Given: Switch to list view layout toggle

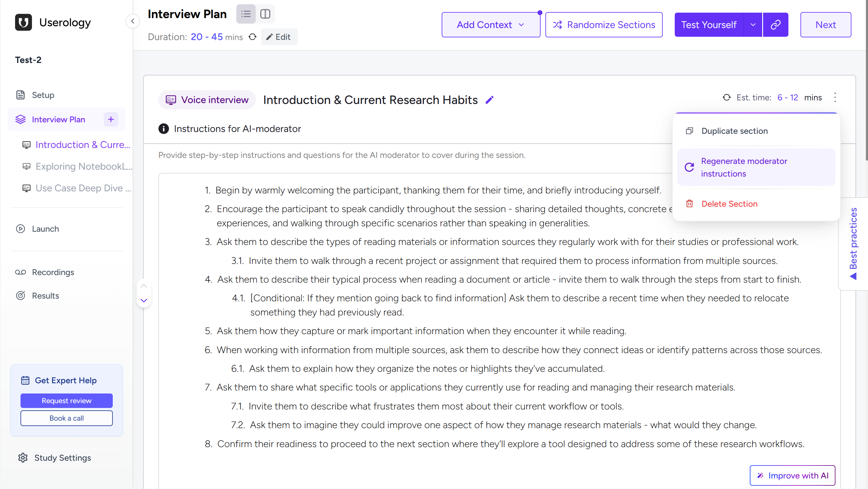Looking at the screenshot, I should click(246, 14).
